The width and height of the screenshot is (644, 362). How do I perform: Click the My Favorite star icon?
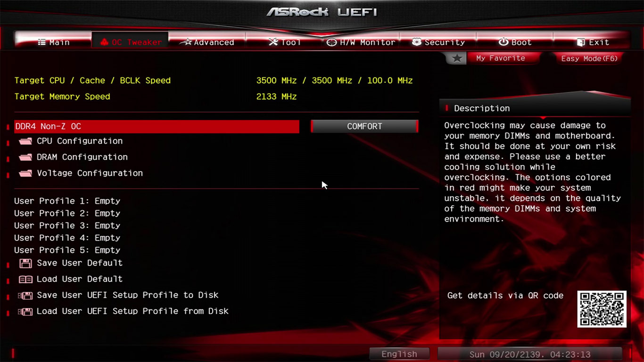pyautogui.click(x=456, y=58)
